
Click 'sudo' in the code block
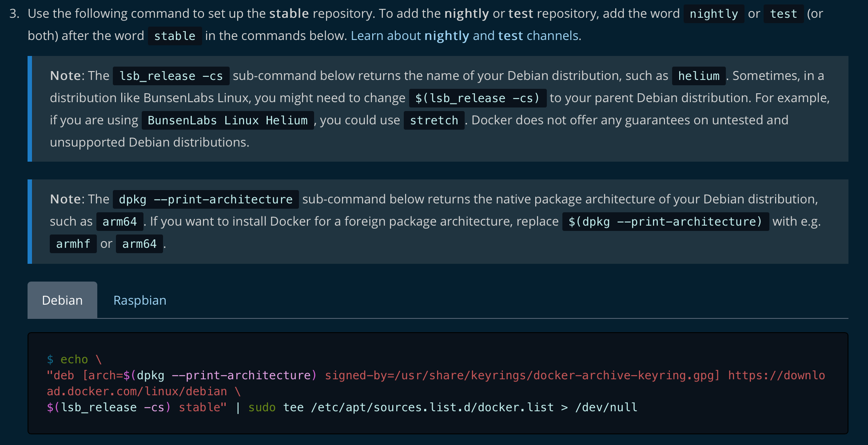click(262, 407)
